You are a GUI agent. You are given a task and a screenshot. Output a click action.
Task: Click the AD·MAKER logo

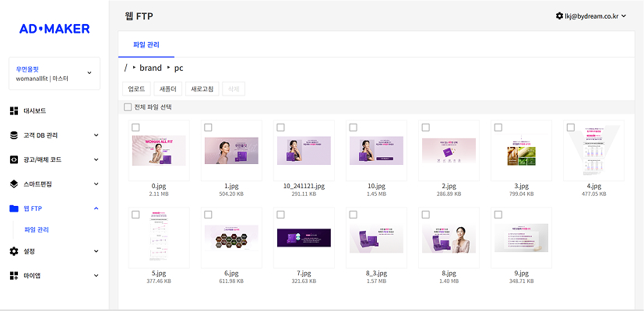pos(55,29)
